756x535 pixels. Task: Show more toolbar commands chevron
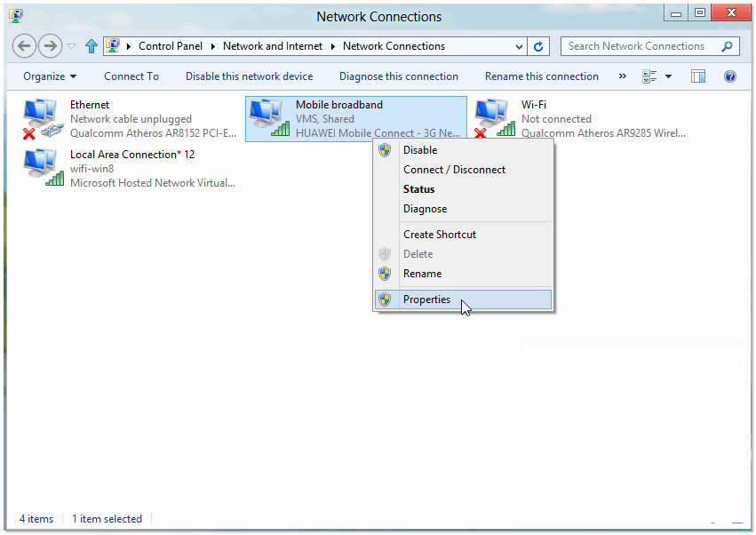click(x=622, y=76)
